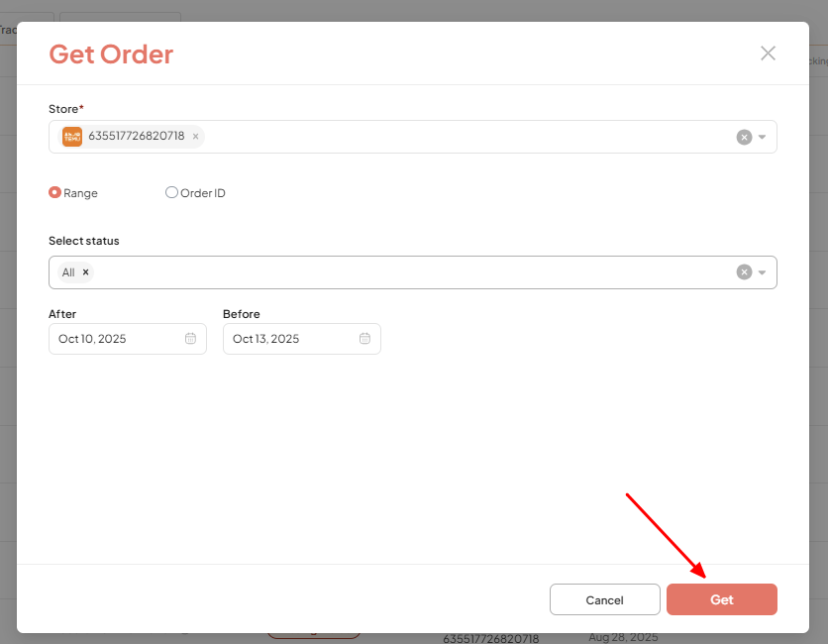Click the store ID 635517726820718 text

coord(137,137)
